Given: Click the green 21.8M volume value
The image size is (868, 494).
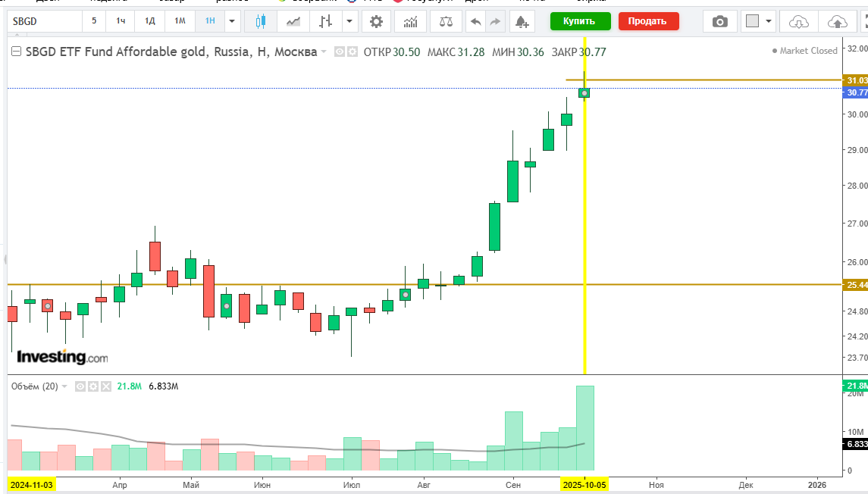Looking at the screenshot, I should click(130, 386).
